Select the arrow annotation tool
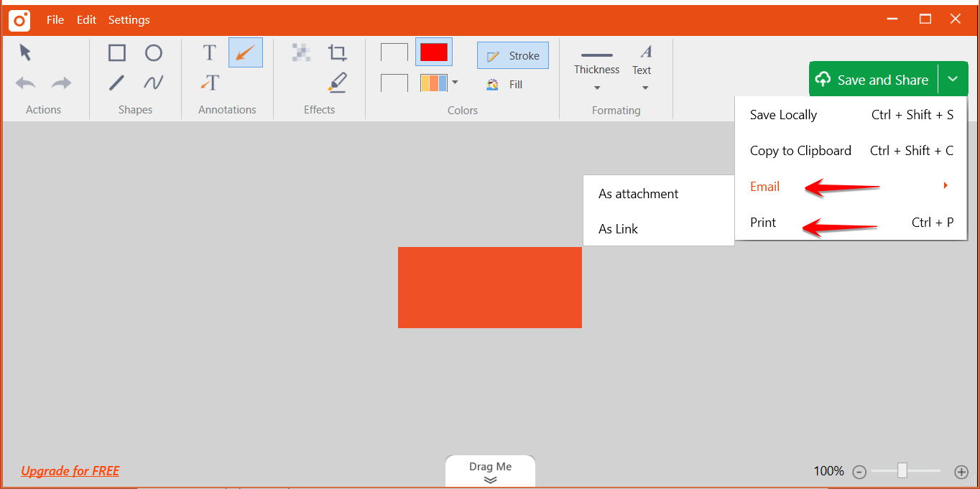Image resolution: width=980 pixels, height=489 pixels. [246, 53]
